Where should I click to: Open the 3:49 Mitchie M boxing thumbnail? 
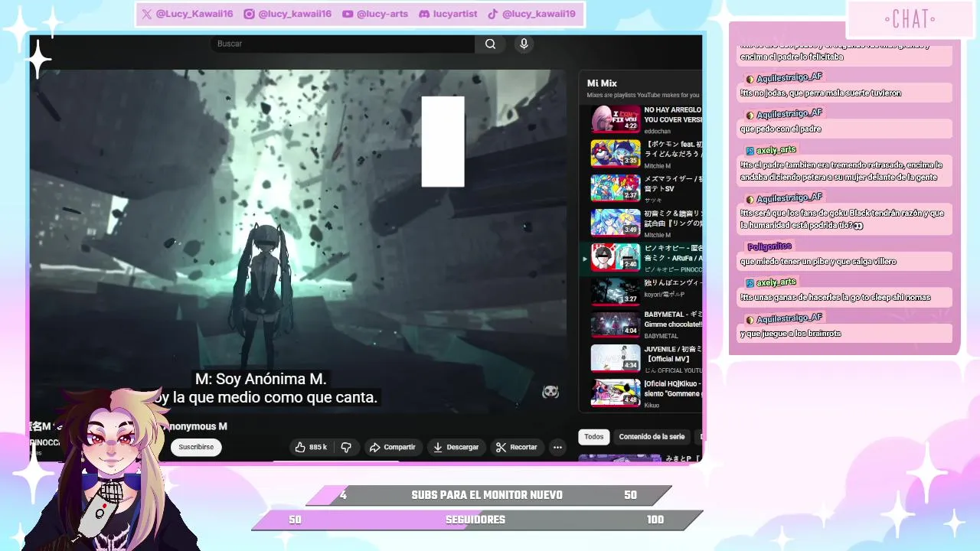pyautogui.click(x=615, y=222)
